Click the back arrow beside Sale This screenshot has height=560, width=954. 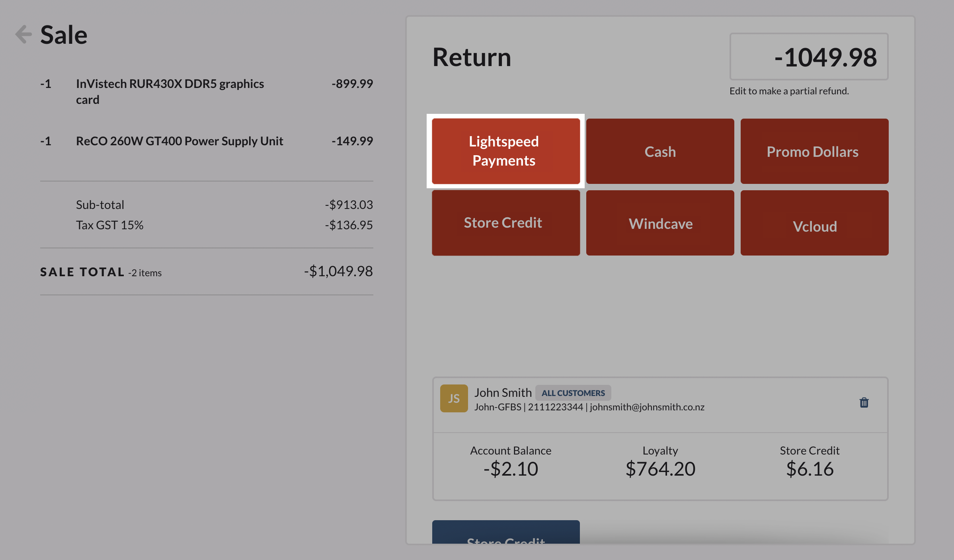(23, 34)
